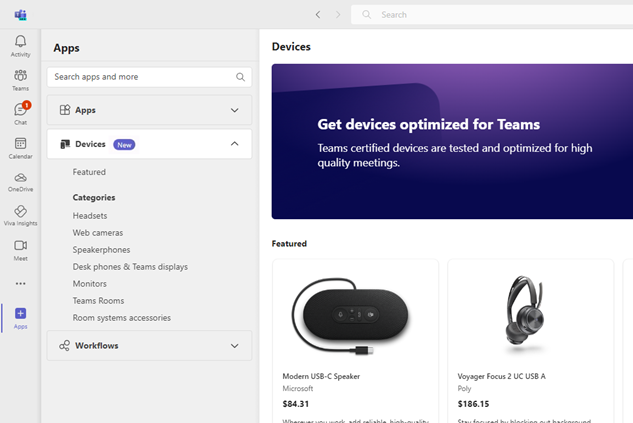Image resolution: width=633 pixels, height=423 pixels.
Task: Select Featured under Devices
Action: 89,172
